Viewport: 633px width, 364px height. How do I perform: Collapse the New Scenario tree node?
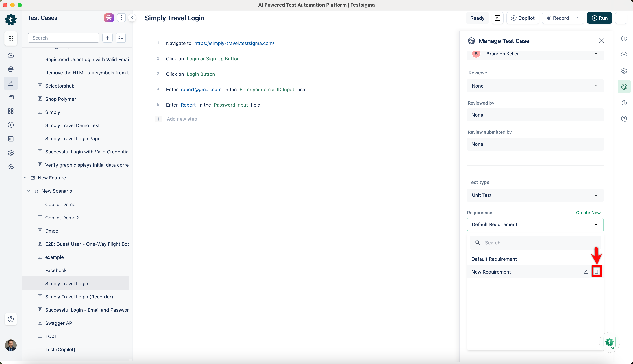coord(29,191)
